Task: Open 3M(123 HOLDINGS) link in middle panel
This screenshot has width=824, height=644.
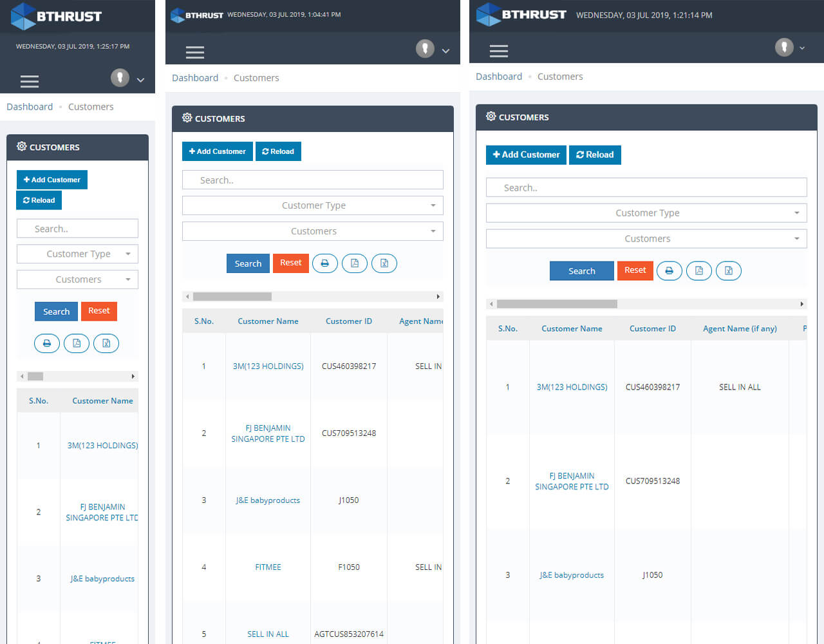Action: click(x=268, y=366)
